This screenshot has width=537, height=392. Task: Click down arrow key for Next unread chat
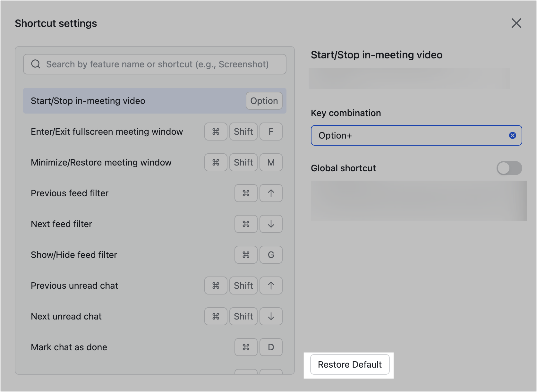click(271, 316)
